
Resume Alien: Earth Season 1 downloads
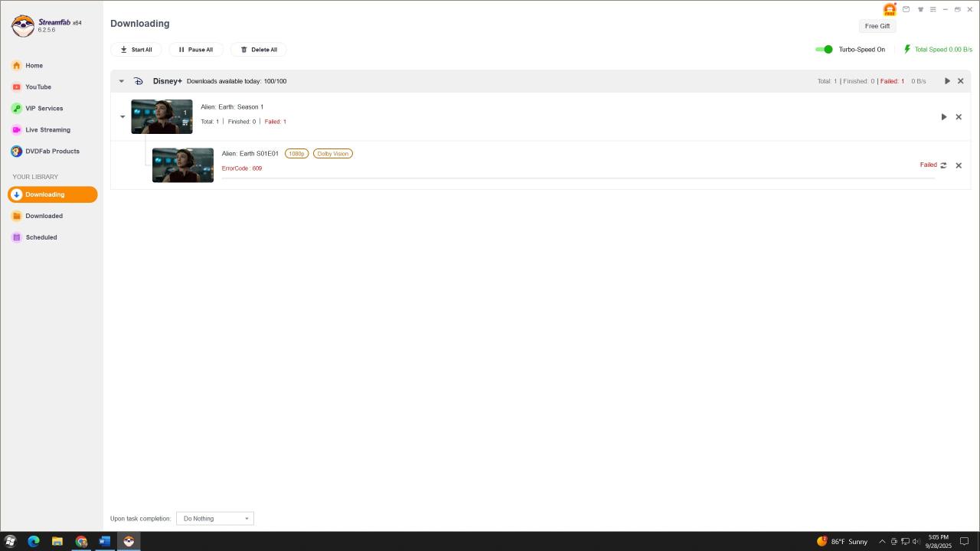944,117
